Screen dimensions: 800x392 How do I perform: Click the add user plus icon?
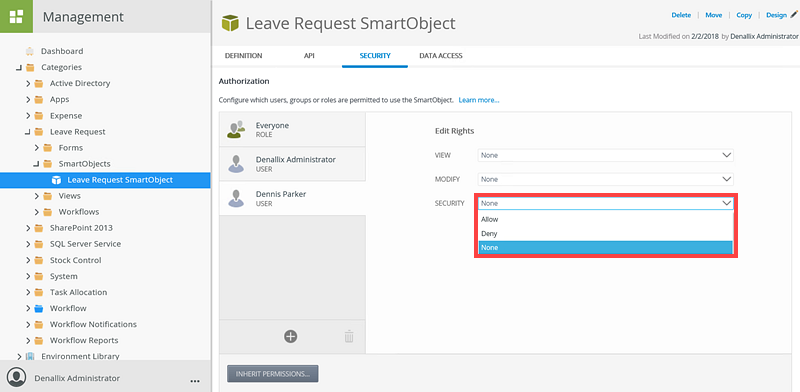coord(291,336)
